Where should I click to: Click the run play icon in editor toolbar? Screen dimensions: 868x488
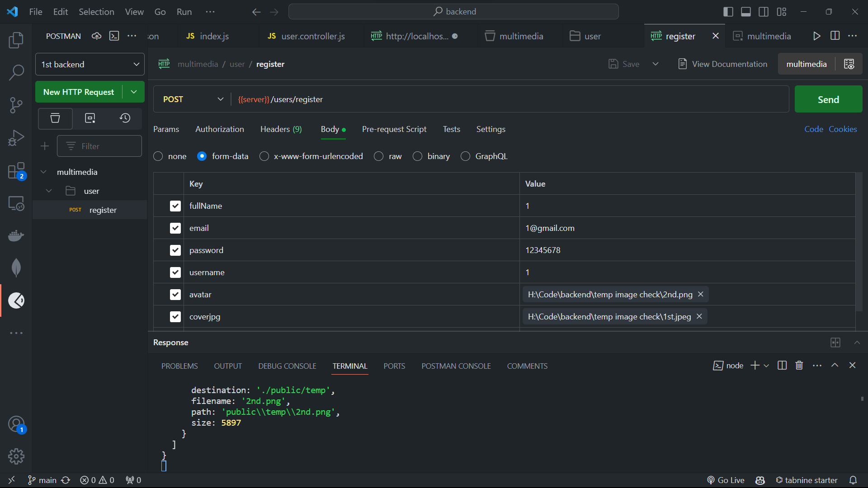point(816,36)
